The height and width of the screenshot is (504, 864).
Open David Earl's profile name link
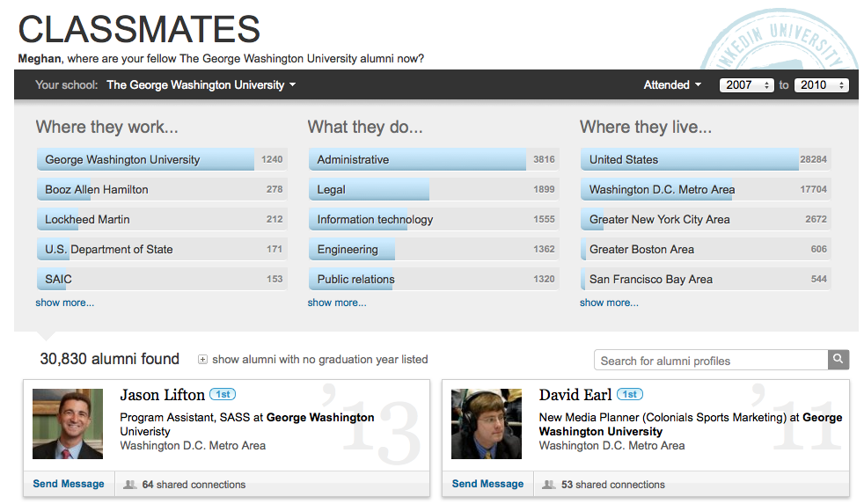pos(575,395)
